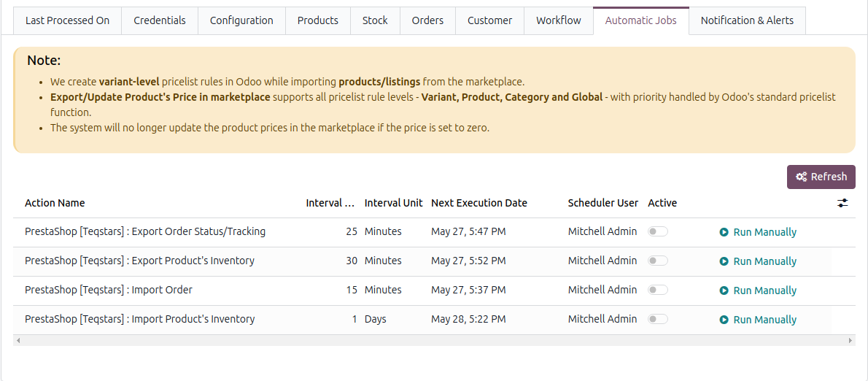Run Manually the Export Product's Inventory job

click(758, 261)
